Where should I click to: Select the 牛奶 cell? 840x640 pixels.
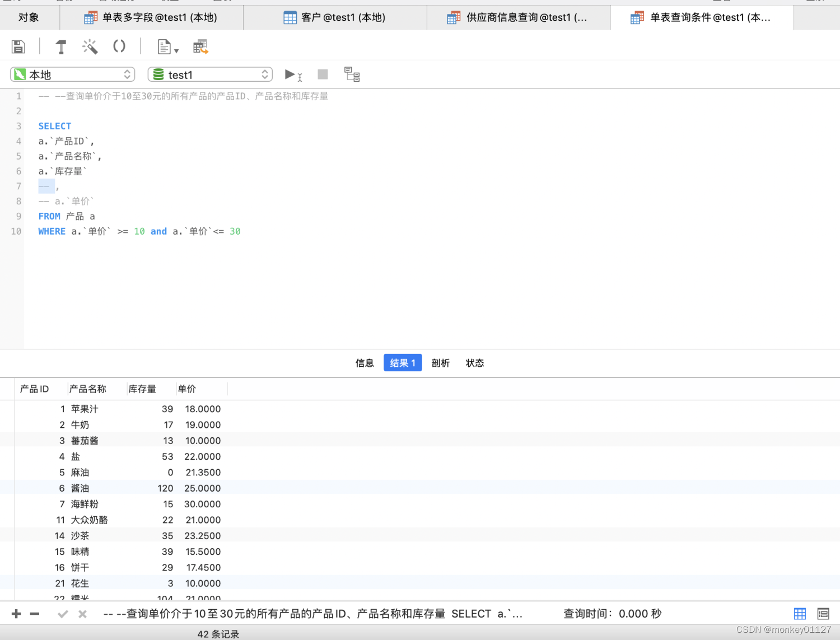click(96, 424)
